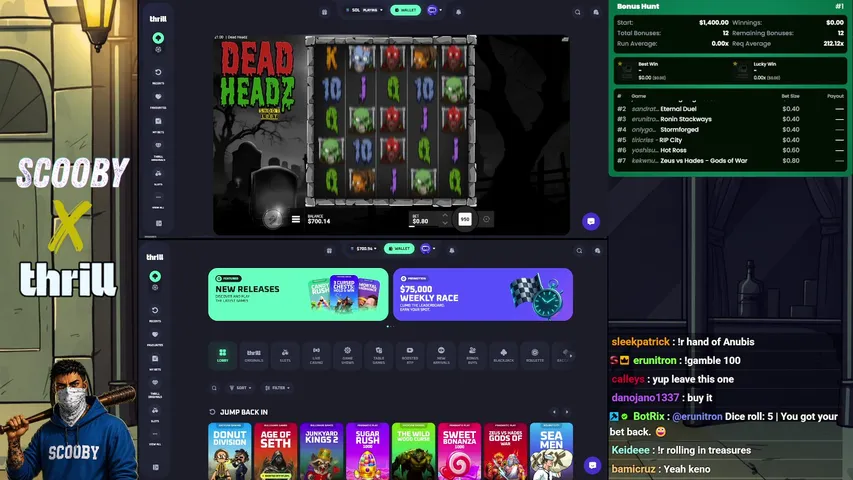
Task: Click search icon in top window header
Action: pos(578,12)
